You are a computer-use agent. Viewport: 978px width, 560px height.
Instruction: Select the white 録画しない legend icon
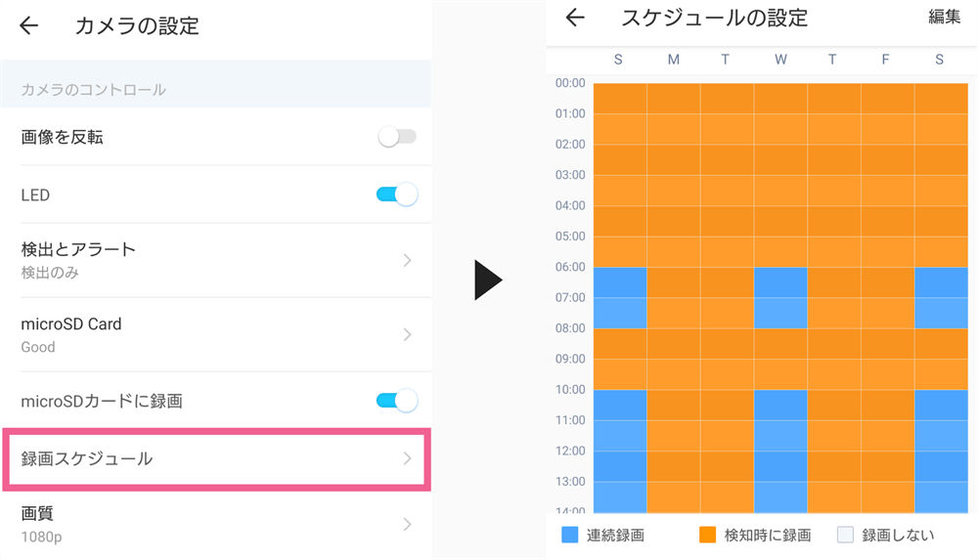(845, 535)
